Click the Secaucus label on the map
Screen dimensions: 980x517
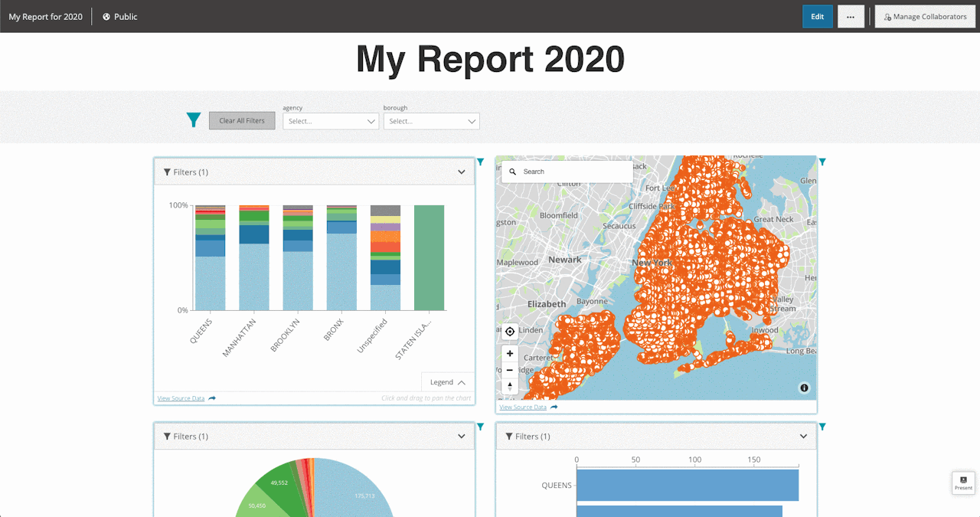619,226
